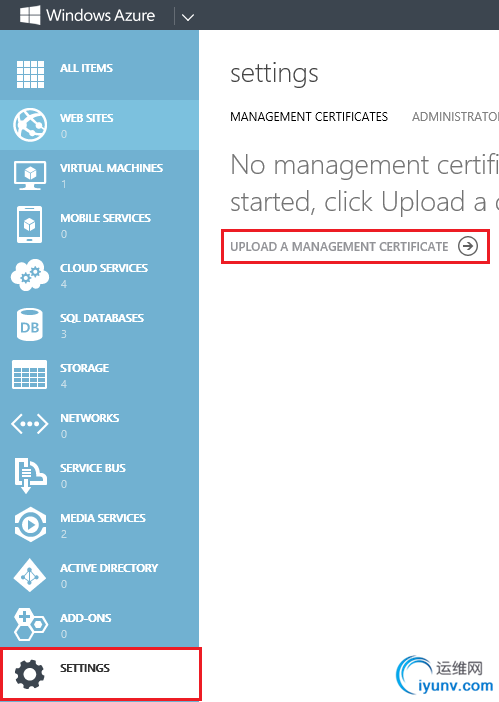Viewport: 499px width, 702px height.
Task: Click the Windows Azure title text
Action: (101, 15)
